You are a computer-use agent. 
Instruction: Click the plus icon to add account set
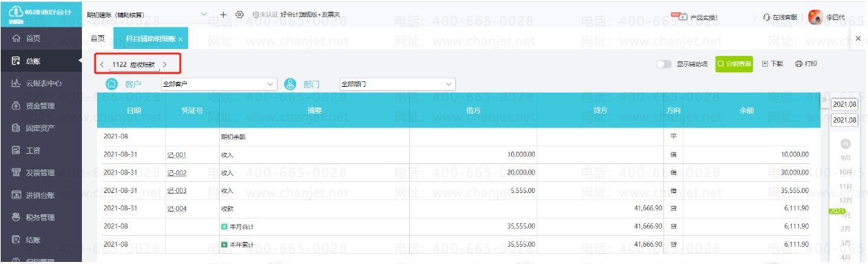(223, 14)
